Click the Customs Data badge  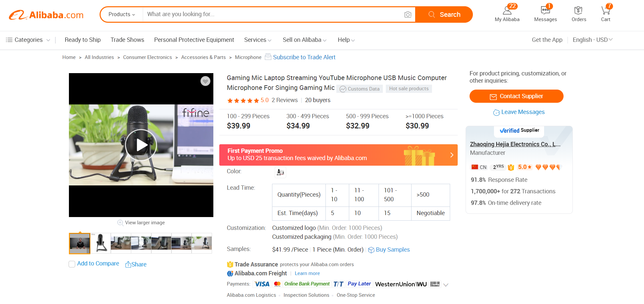click(360, 89)
